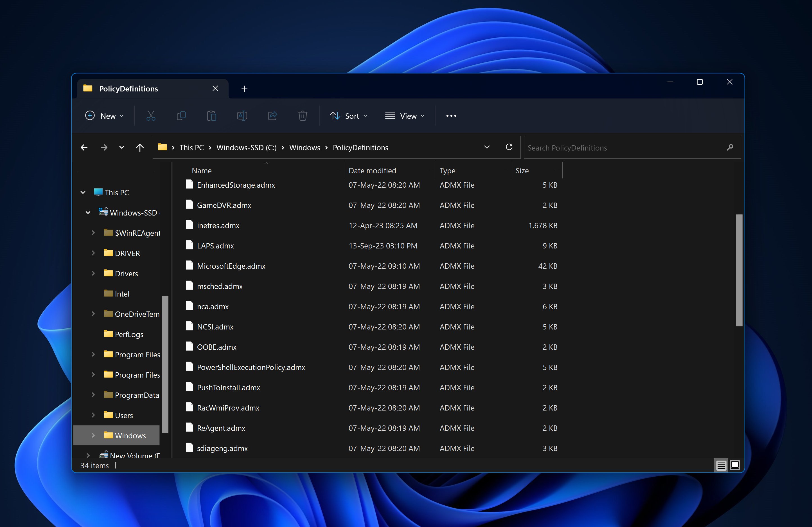Select LAPS.admx file
The width and height of the screenshot is (812, 527).
(x=372, y=245)
